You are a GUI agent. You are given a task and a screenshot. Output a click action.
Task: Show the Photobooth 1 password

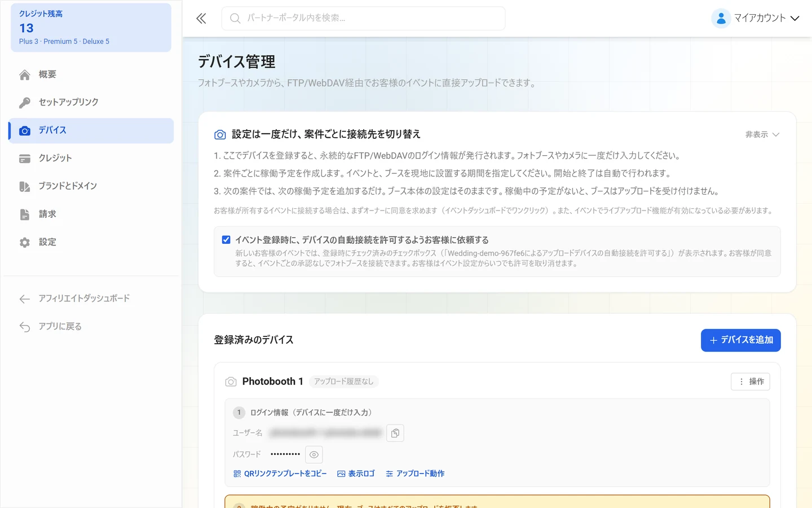click(314, 454)
